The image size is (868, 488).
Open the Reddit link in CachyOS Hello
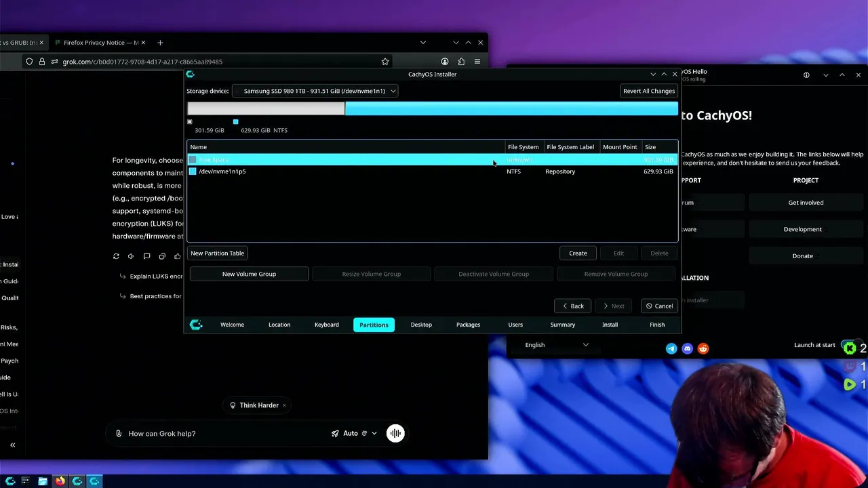pos(703,348)
